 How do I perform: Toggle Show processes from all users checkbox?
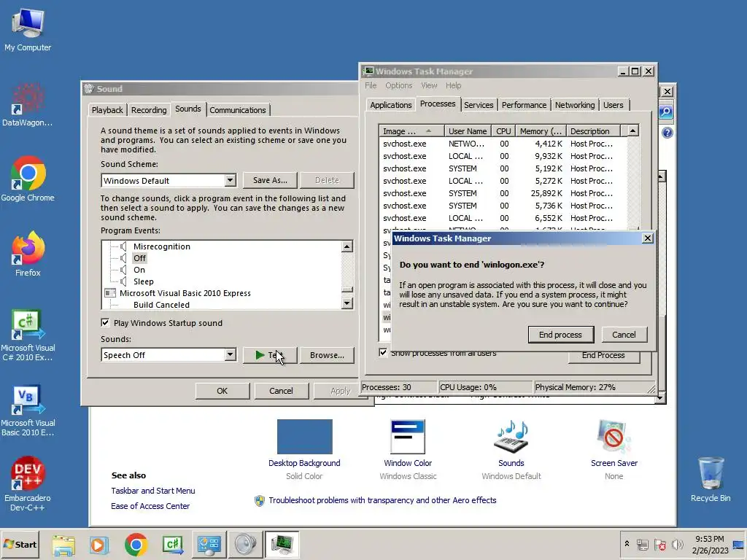coord(383,352)
